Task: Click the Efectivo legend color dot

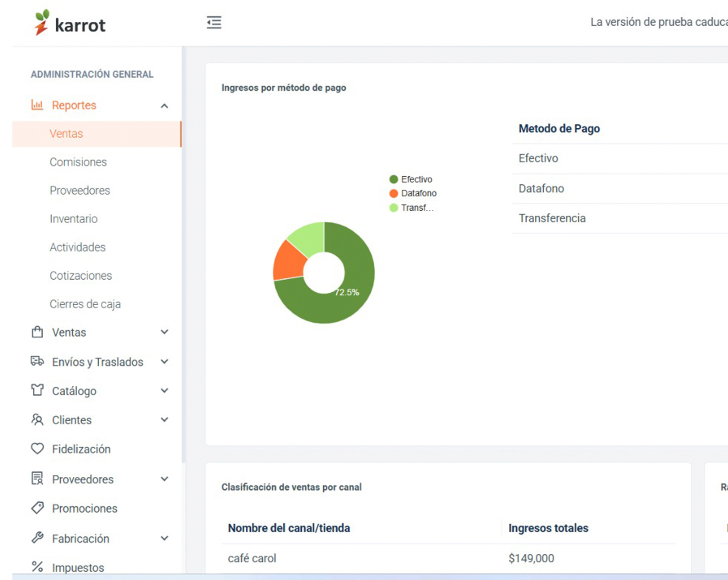Action: click(x=394, y=179)
